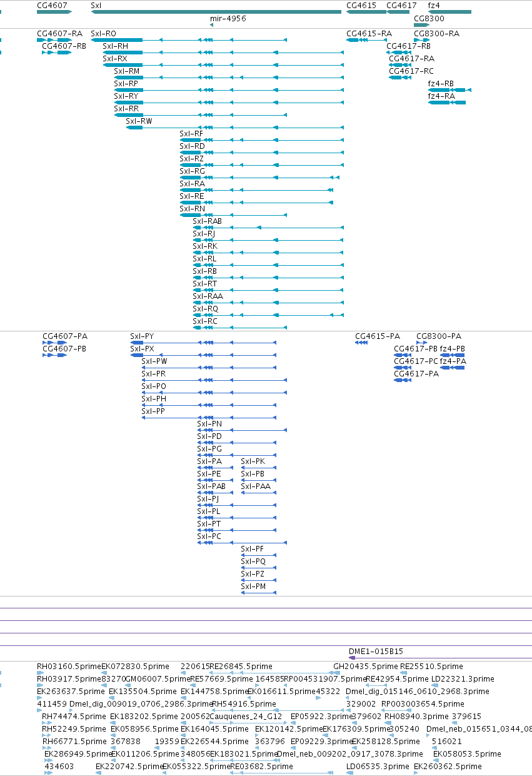The image size is (532, 776).
Task: Select the Sxl-RH transcript label
Action: coord(116,46)
